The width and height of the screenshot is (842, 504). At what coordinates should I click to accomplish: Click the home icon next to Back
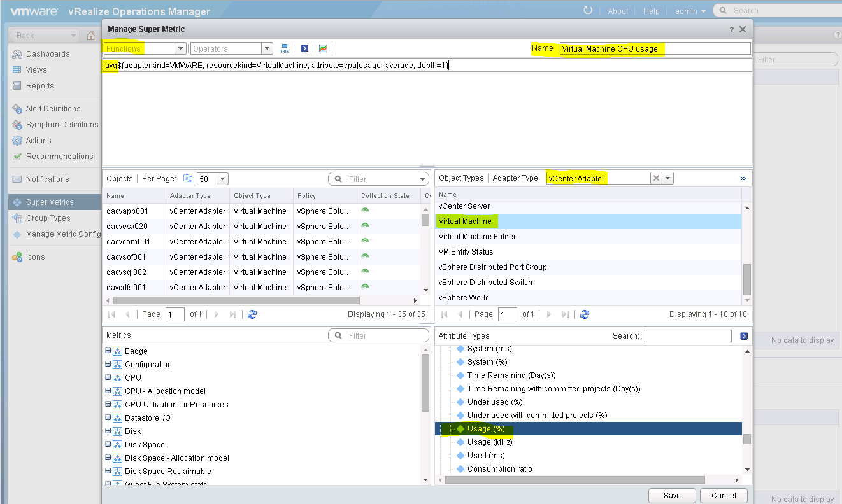click(91, 36)
